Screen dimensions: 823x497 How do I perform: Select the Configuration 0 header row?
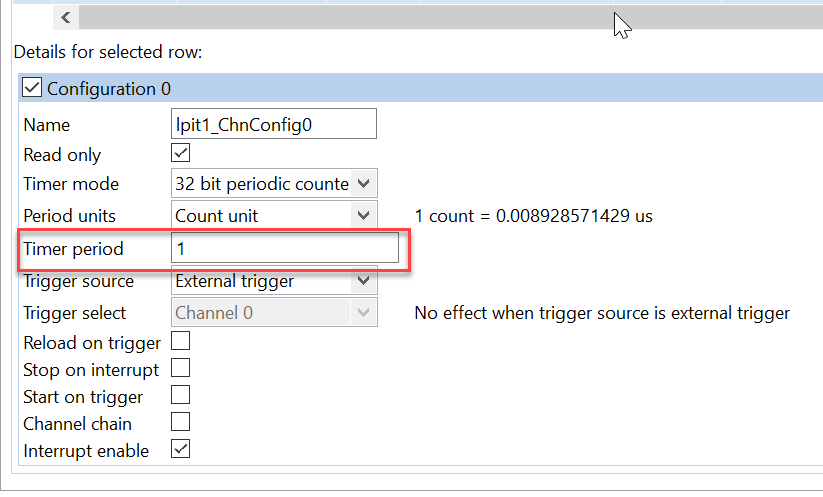(420, 89)
